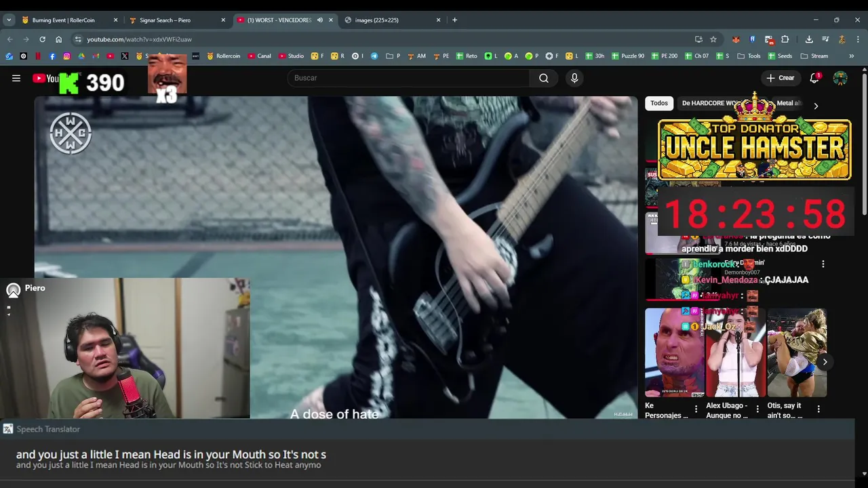Open options for the Otis short
868x488 pixels.
tap(818, 409)
